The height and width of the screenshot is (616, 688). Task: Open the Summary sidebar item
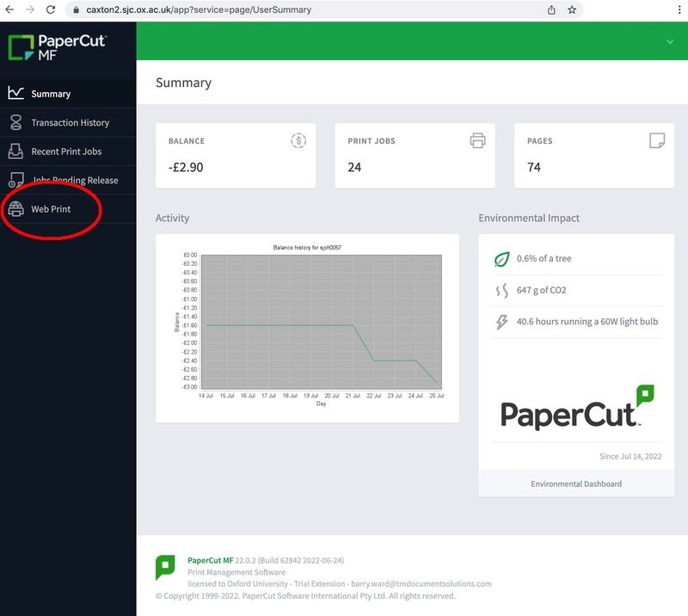tap(68, 93)
